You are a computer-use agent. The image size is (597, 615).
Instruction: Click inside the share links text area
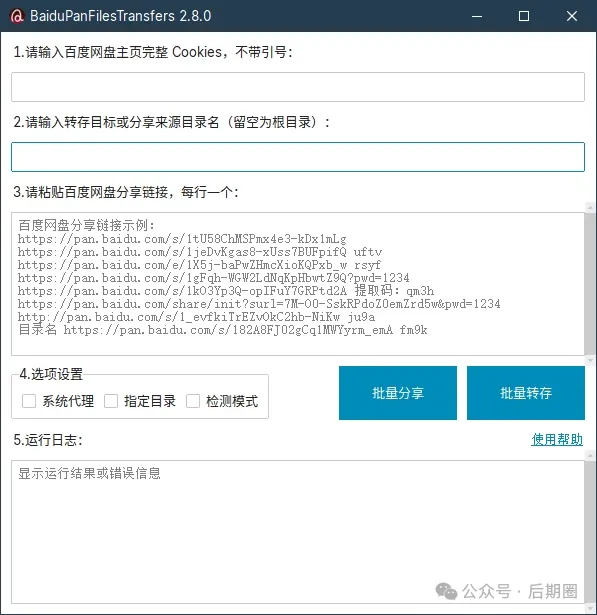[298, 284]
